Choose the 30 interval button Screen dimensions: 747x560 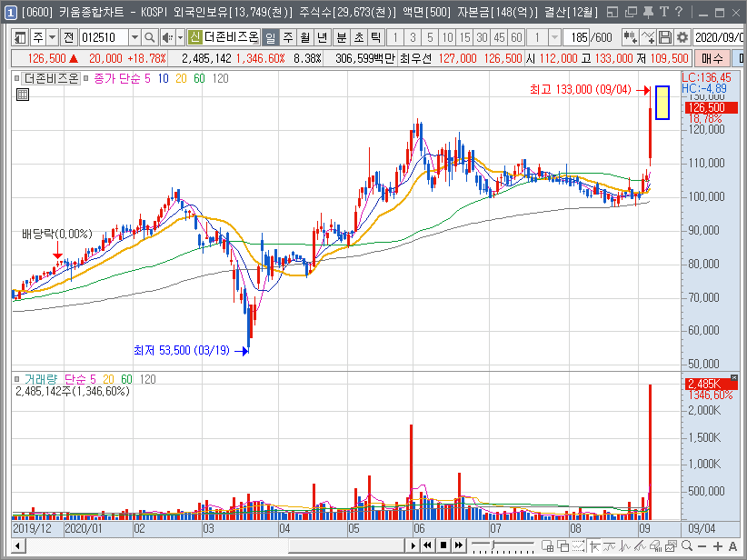482,37
